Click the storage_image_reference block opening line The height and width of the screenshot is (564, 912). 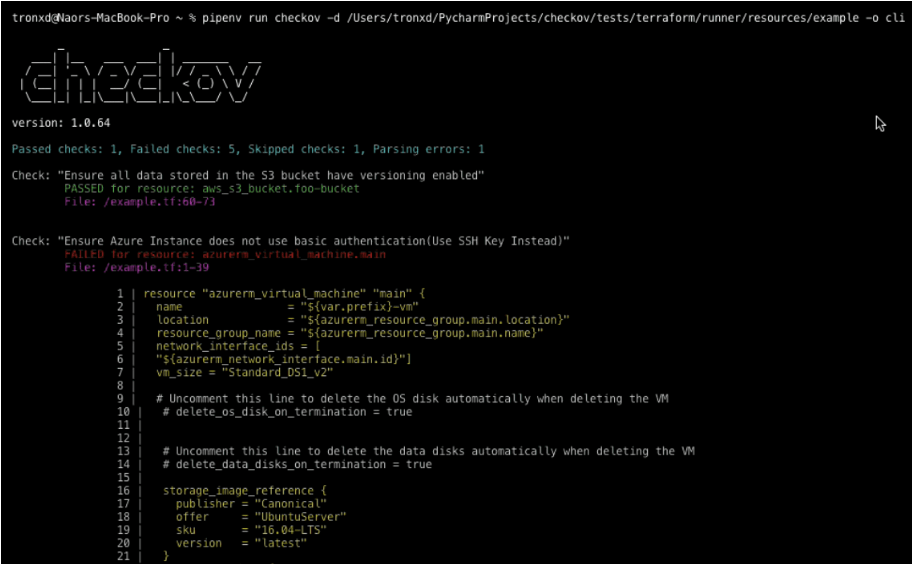(x=245, y=490)
